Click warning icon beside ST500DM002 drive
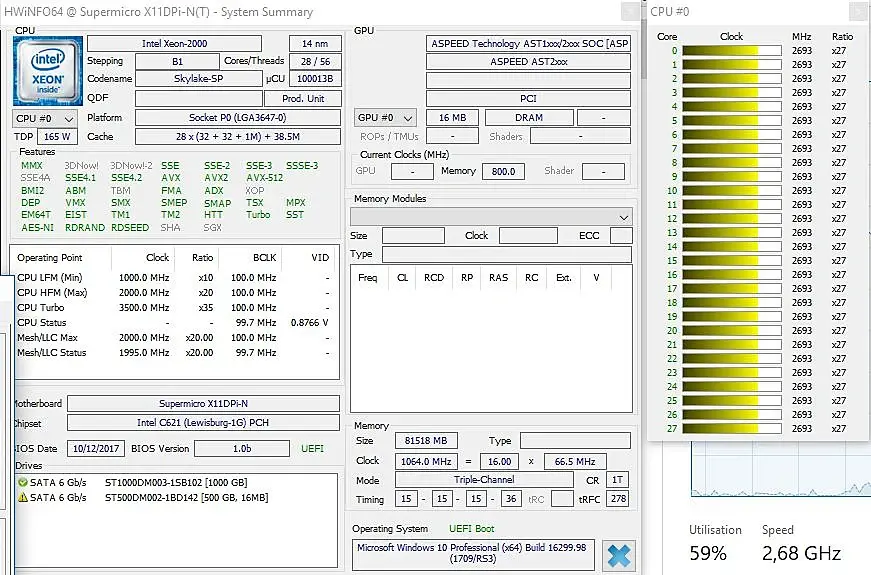The width and height of the screenshot is (871, 575). point(23,497)
